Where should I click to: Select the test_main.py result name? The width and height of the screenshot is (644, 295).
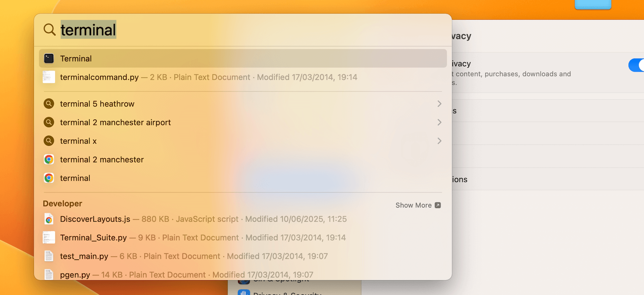point(84,256)
